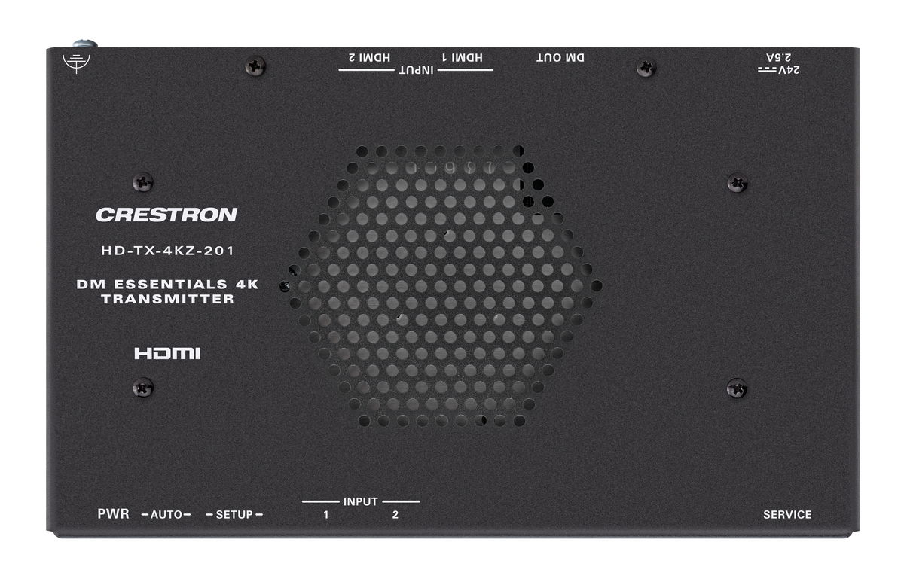
Task: Click the CRESTRON brand logo
Action: (166, 215)
